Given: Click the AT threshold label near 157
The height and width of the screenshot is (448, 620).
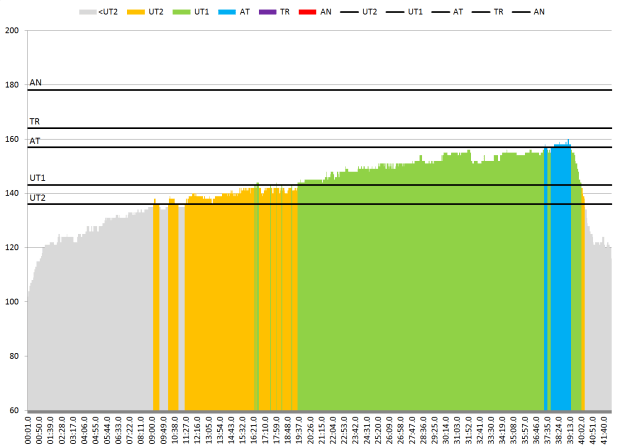Looking at the screenshot, I should (35, 141).
